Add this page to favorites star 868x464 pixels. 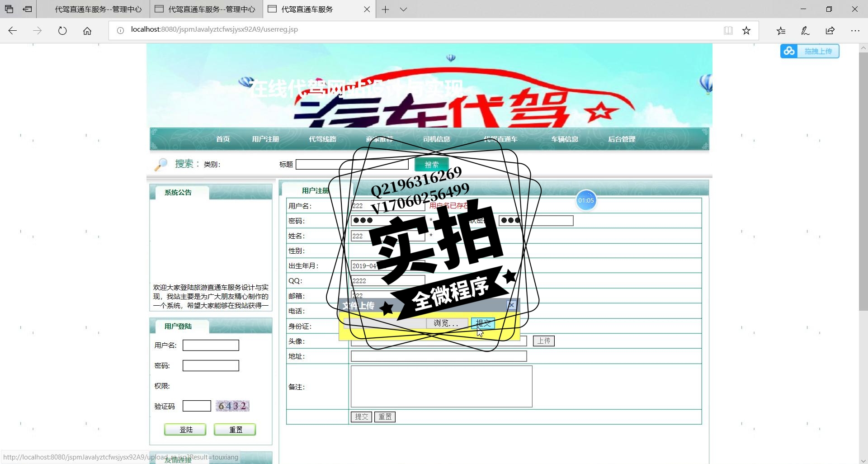pyautogui.click(x=746, y=30)
